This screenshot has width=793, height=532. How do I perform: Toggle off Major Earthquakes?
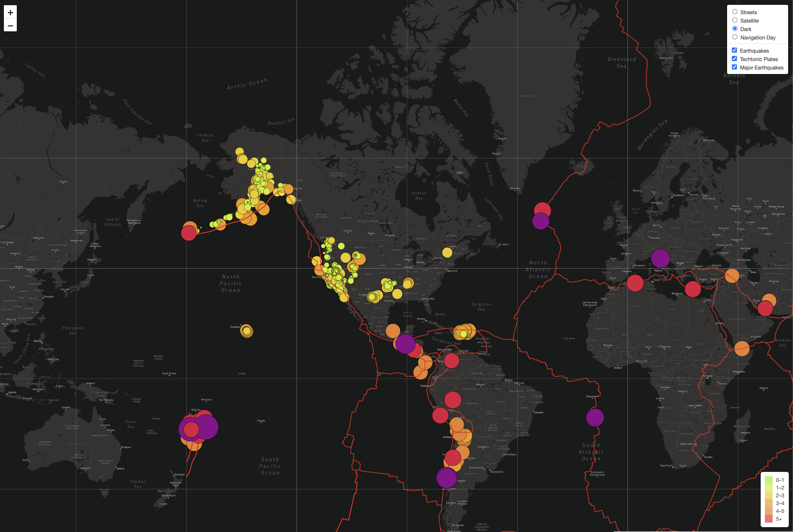pyautogui.click(x=735, y=67)
